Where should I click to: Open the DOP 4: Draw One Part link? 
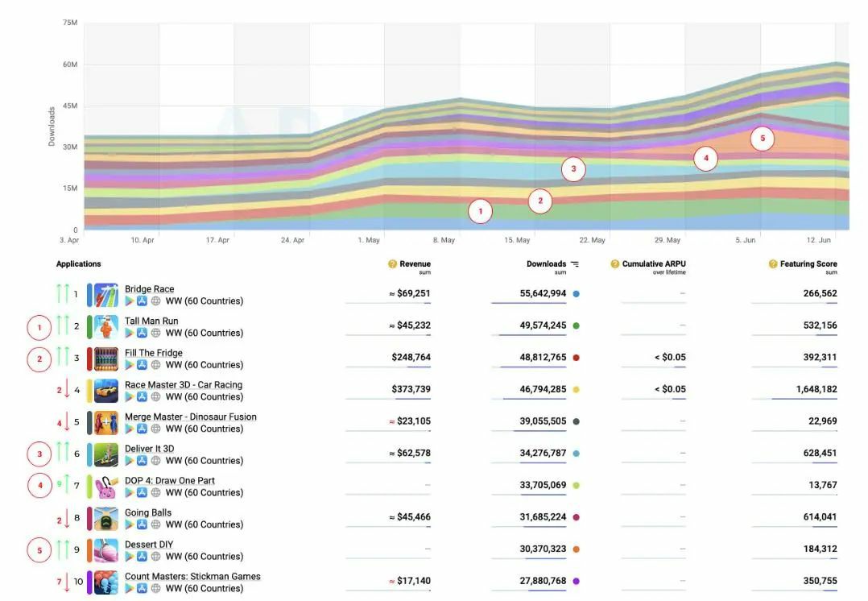(170, 481)
